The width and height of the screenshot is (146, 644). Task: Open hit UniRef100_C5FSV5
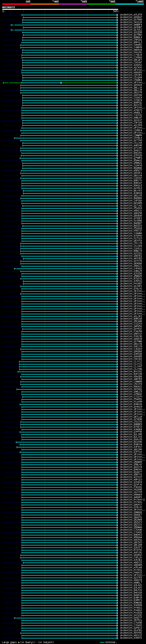coord(131,123)
